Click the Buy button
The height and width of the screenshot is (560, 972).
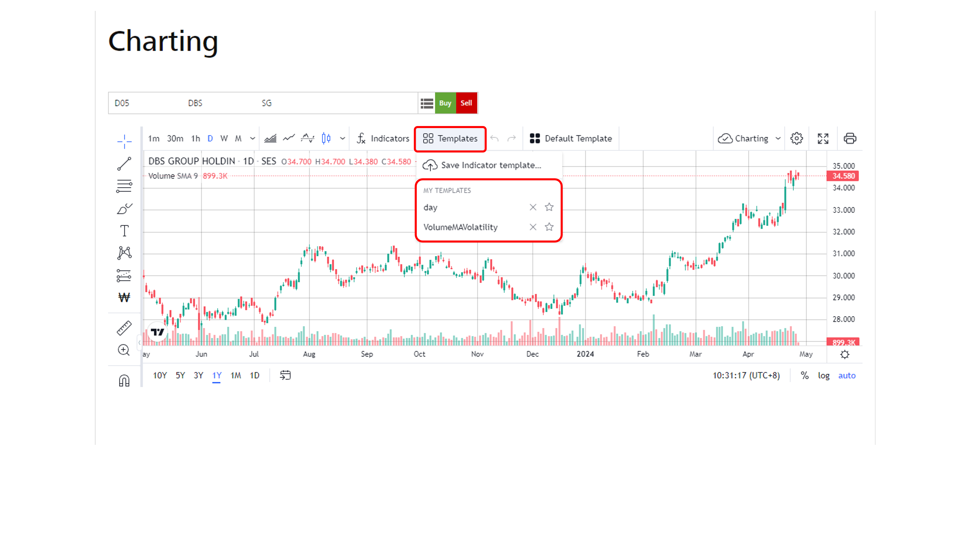(x=445, y=103)
